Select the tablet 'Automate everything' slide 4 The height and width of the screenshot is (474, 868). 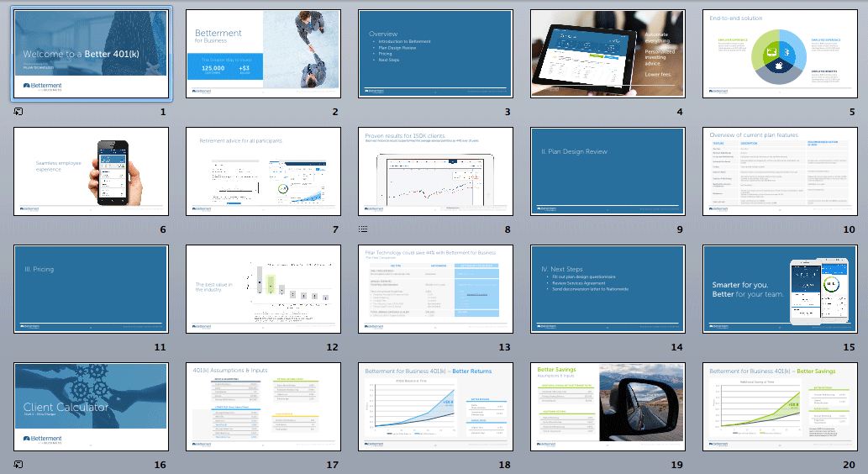(608, 54)
